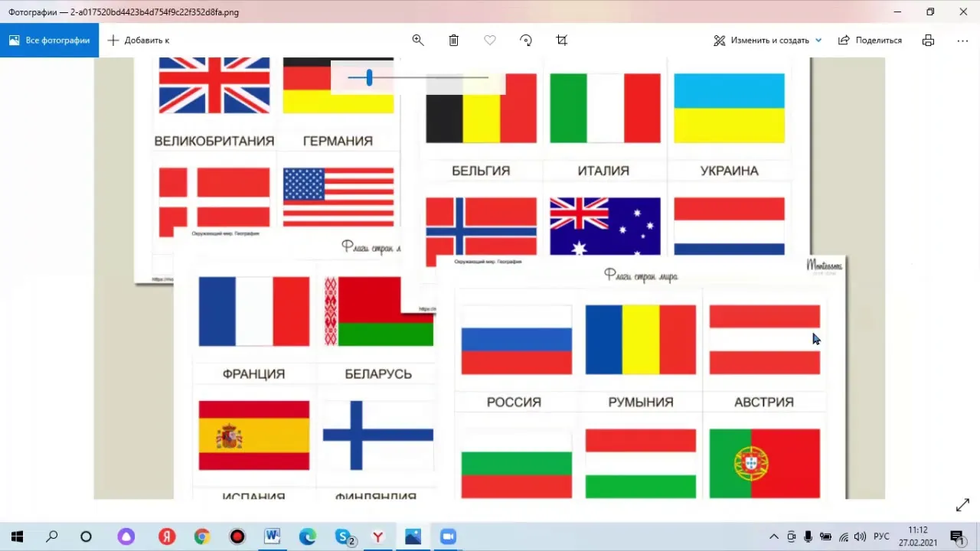
Task: Switch to Photos app taskbar icon
Action: coord(413,537)
